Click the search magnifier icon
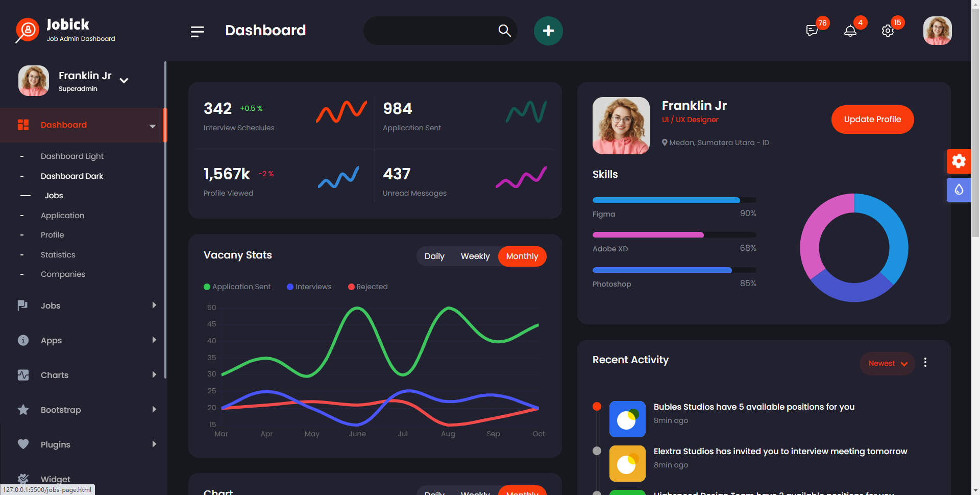Viewport: 980px width, 495px height. pos(504,31)
